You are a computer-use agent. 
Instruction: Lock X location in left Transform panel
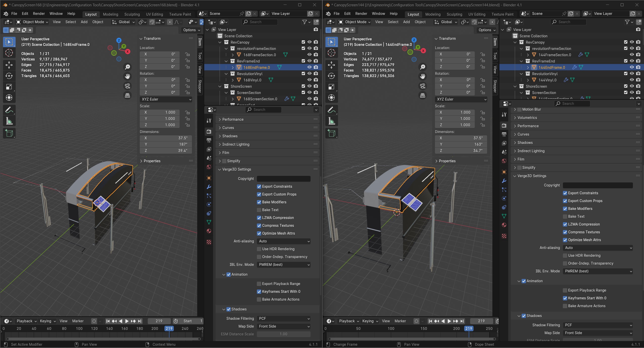point(187,54)
